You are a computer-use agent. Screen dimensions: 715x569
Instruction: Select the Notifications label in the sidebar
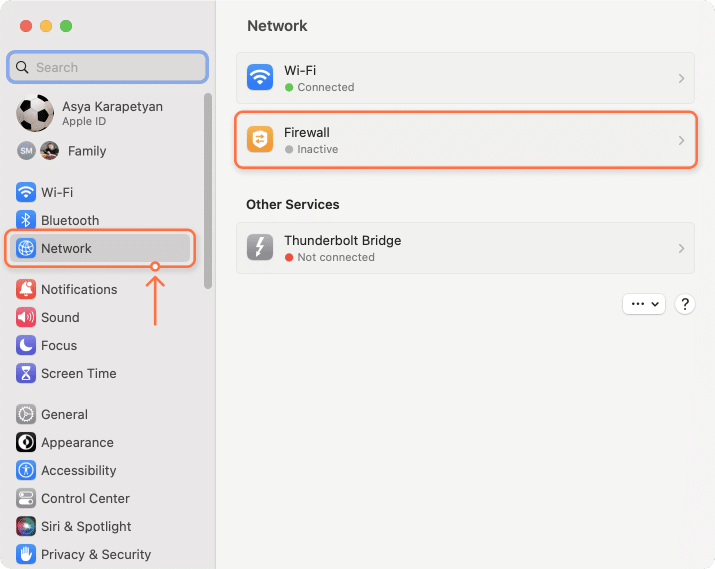[79, 290]
